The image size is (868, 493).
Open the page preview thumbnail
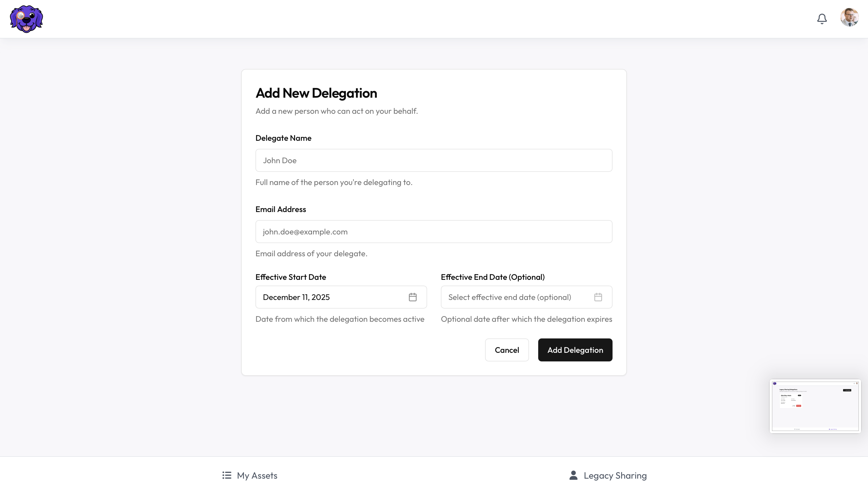pos(815,406)
